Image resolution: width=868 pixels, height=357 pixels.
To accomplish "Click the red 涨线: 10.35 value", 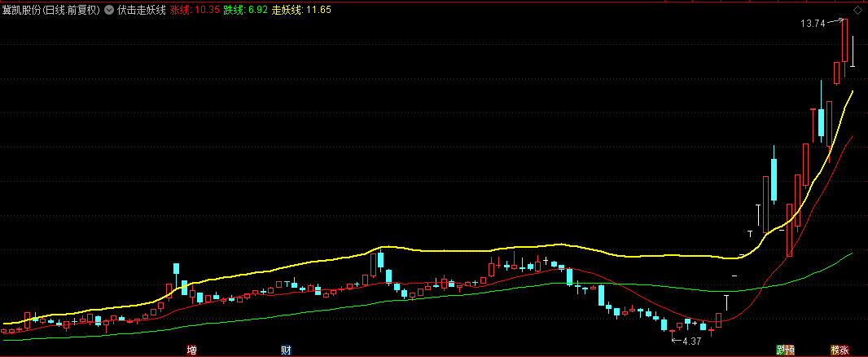I will click(195, 10).
